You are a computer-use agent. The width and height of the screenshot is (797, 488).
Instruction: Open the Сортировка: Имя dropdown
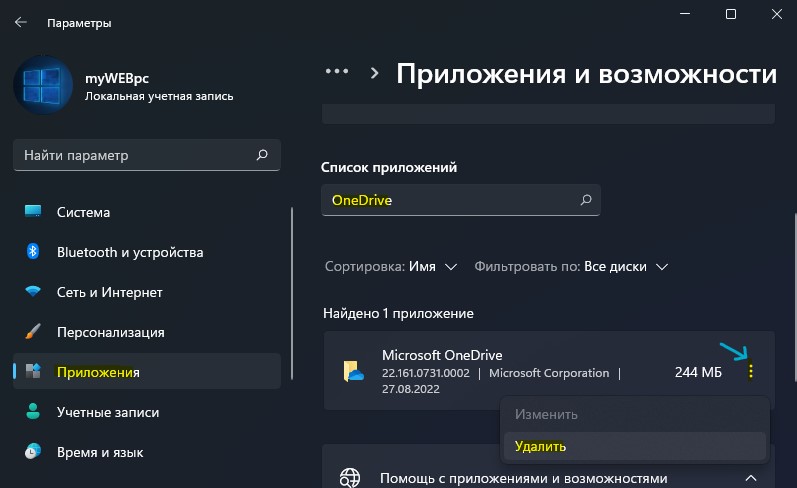391,266
